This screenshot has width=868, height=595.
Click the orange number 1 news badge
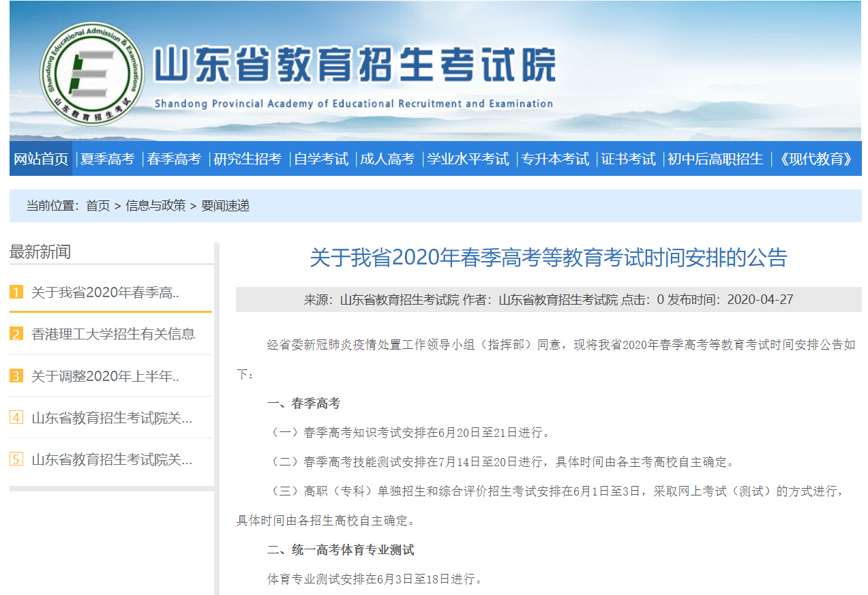pos(16,292)
